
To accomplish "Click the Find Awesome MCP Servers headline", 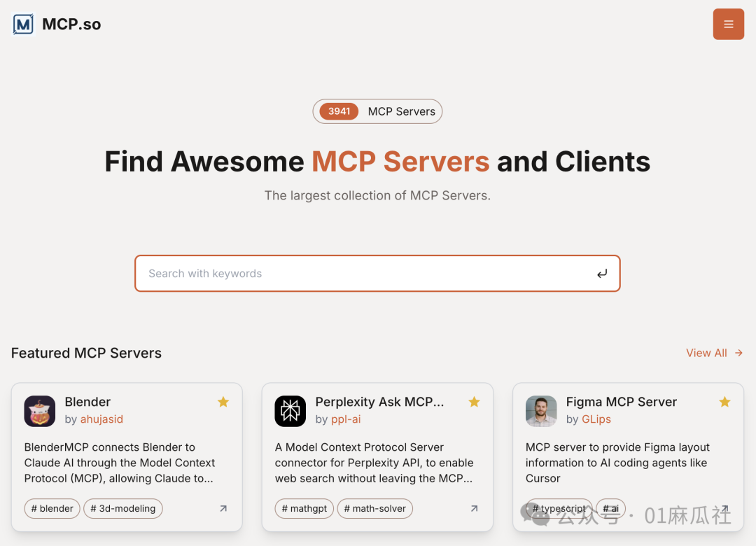I will click(x=377, y=161).
